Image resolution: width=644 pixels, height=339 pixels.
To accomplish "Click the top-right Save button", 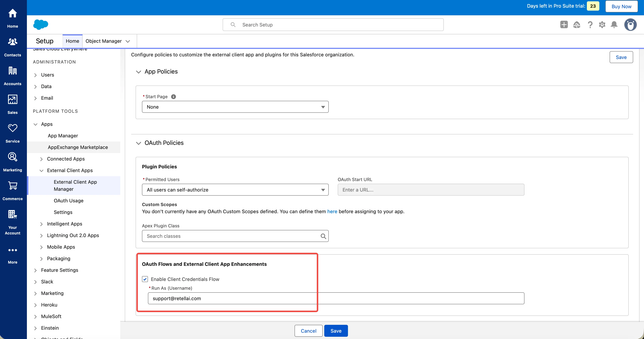I will (621, 57).
